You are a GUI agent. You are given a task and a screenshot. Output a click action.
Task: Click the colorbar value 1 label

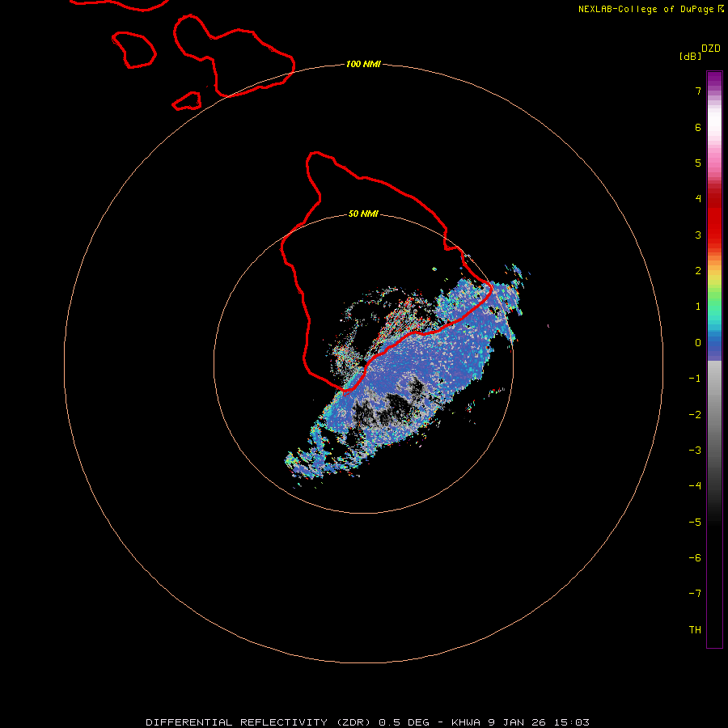pos(698,307)
